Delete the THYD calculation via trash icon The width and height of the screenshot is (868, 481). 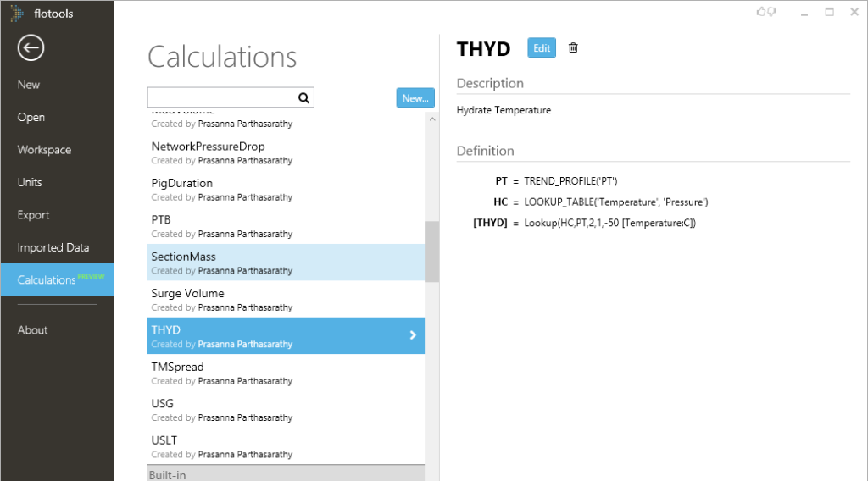[x=573, y=48]
